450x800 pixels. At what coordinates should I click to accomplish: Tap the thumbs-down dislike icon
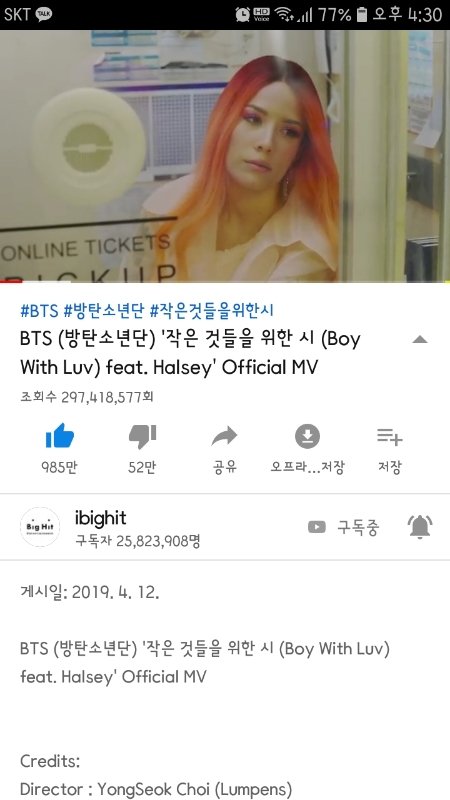142,436
